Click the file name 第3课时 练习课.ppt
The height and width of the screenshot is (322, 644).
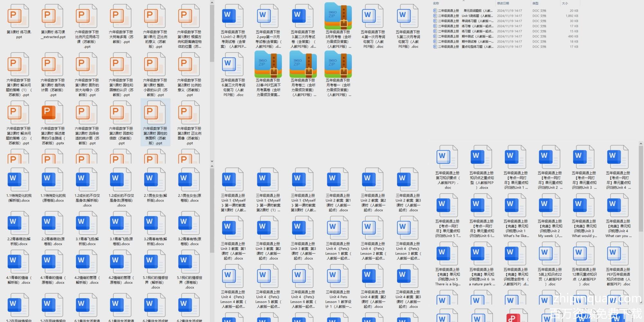[x=19, y=34]
